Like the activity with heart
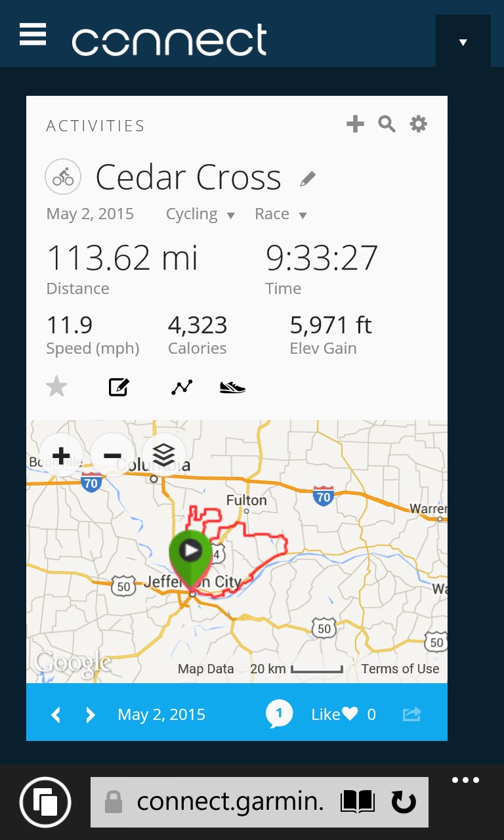Image resolution: width=504 pixels, height=840 pixels. pyautogui.click(x=349, y=714)
